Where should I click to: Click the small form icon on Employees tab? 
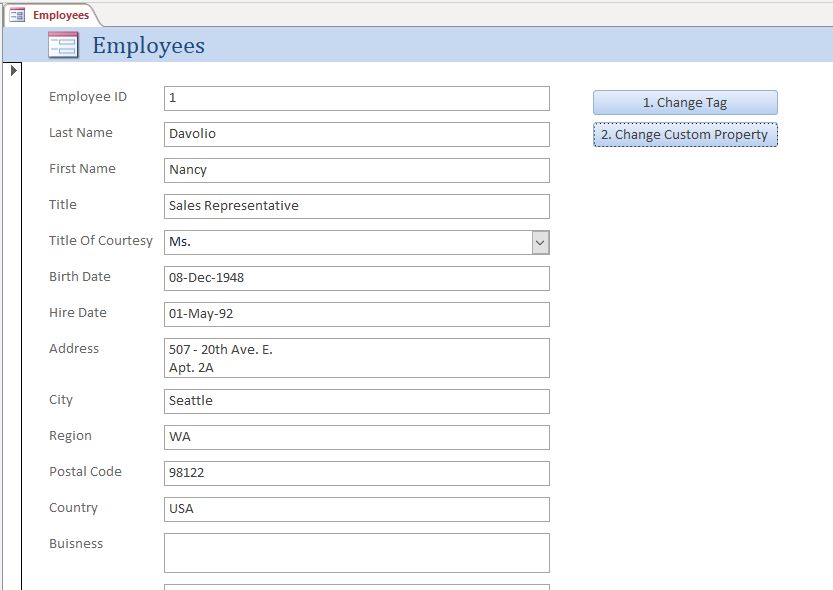click(17, 15)
